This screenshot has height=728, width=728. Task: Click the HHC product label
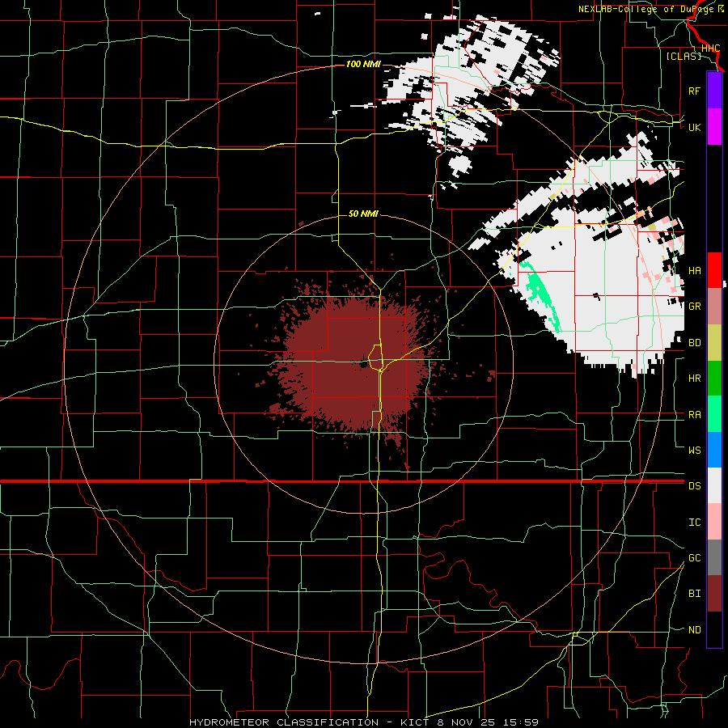click(x=710, y=49)
